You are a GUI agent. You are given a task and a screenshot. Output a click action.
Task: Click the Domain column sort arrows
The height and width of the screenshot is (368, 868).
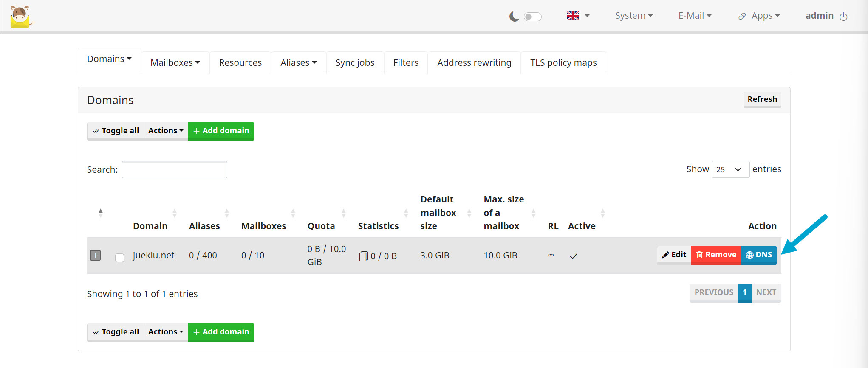[x=174, y=213]
